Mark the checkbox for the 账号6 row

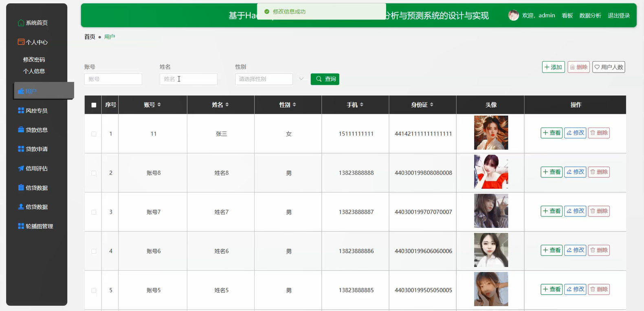pyautogui.click(x=94, y=251)
